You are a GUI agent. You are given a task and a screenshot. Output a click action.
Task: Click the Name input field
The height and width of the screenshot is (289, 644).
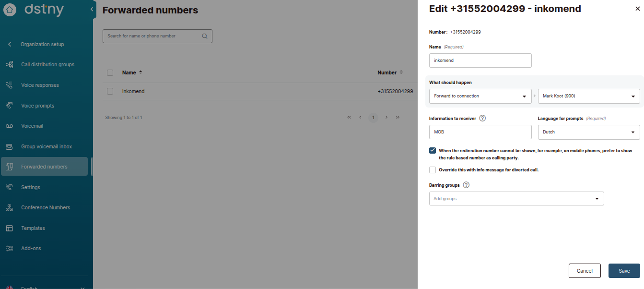[x=480, y=60]
